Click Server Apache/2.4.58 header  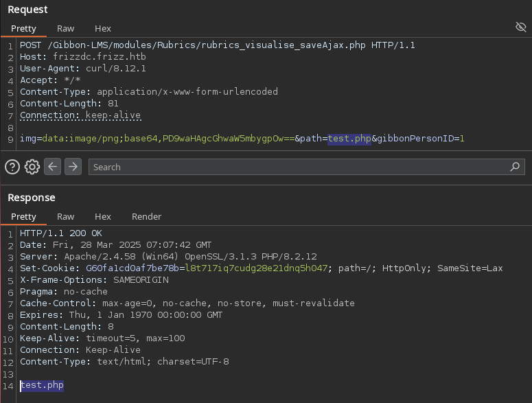[x=168, y=257]
